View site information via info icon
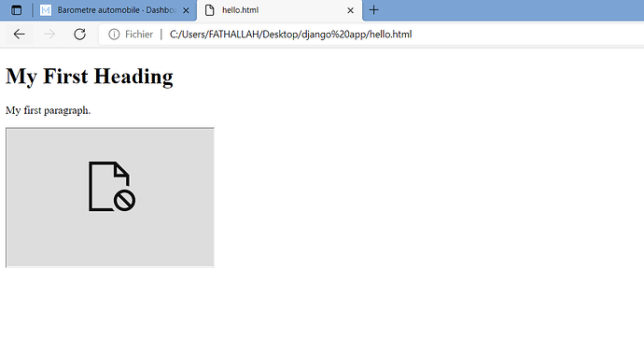The image size is (644, 339). coord(114,35)
